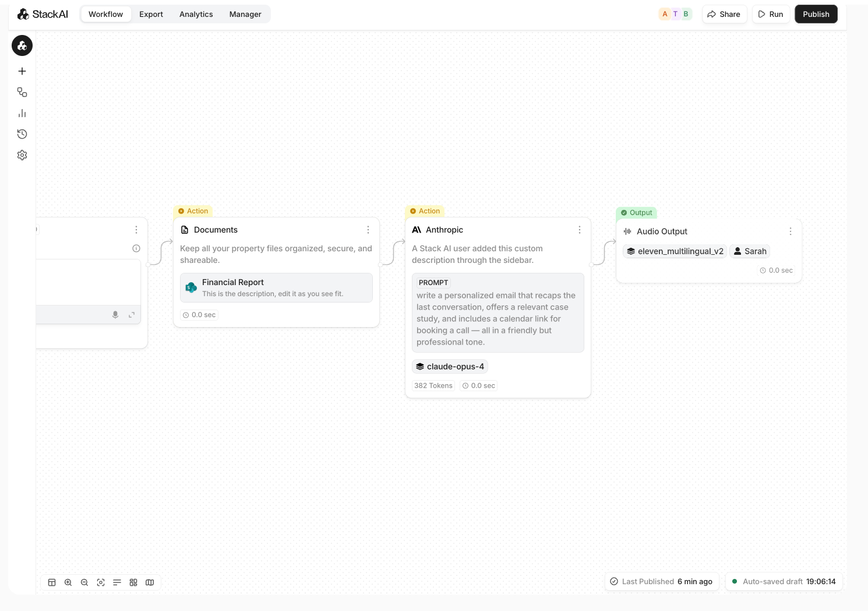Screen dimensions: 868x611
Task: Open the workflow nodes icon in sidebar
Action: coord(22,92)
